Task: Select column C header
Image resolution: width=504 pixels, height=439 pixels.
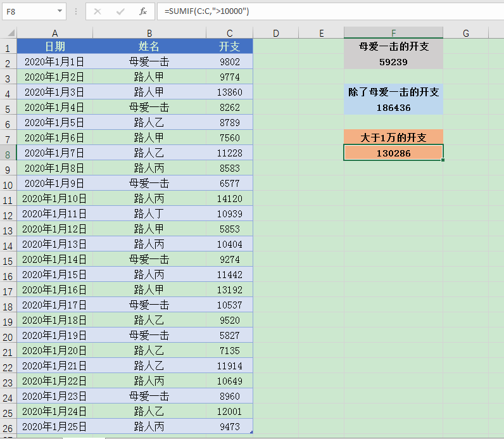Action: tap(229, 33)
